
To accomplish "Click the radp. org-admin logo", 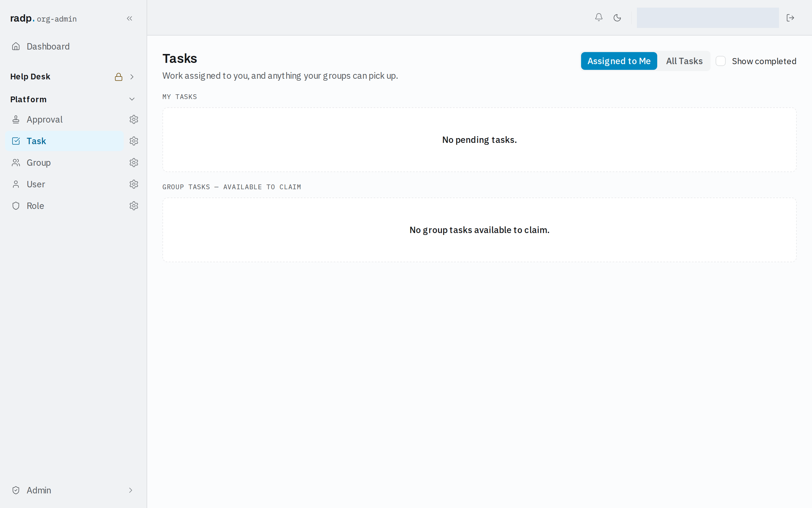I will (x=43, y=18).
